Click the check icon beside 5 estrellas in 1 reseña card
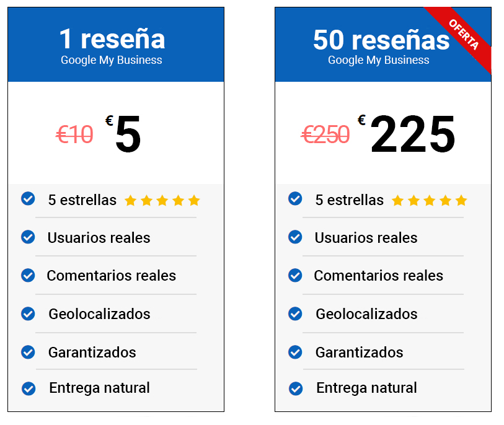 point(28,198)
